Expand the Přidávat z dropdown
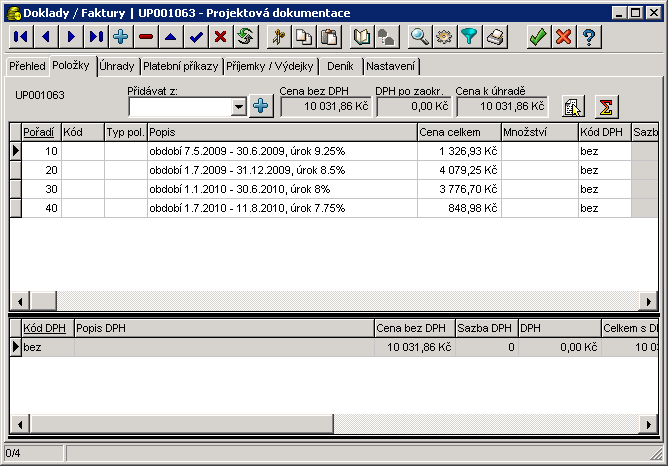Screen dimensions: 668x466 coord(238,106)
